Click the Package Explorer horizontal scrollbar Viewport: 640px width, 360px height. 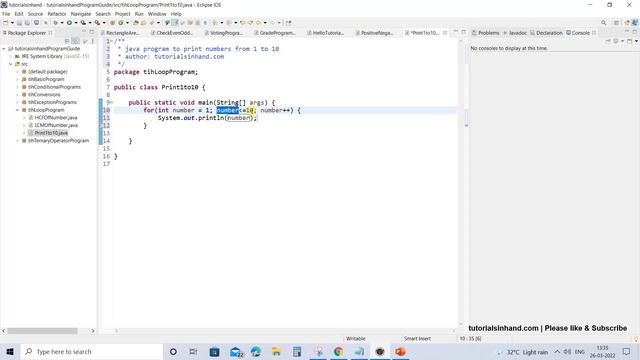pos(42,331)
